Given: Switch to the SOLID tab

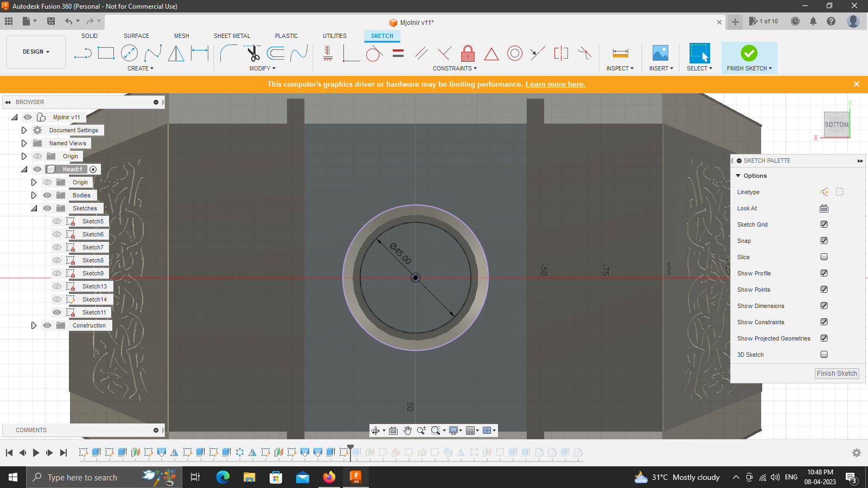Looking at the screenshot, I should pos(89,36).
